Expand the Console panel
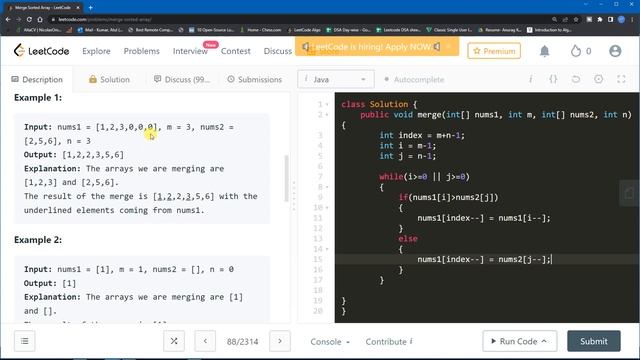This screenshot has width=640, height=360. (330, 342)
